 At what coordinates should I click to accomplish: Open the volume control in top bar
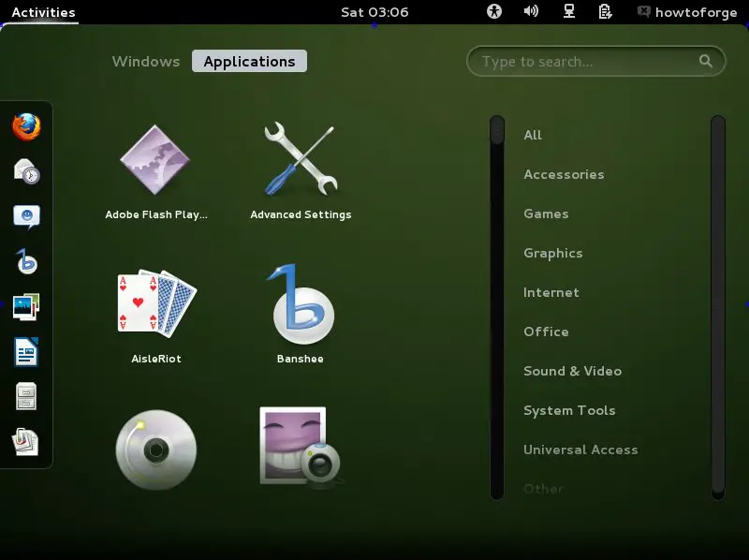(x=531, y=11)
